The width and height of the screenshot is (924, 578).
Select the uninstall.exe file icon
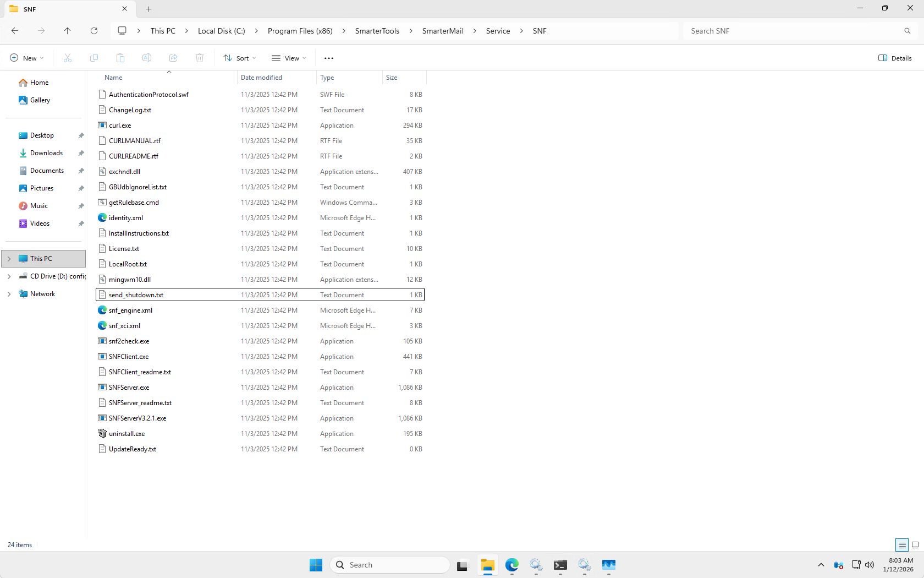(x=102, y=434)
